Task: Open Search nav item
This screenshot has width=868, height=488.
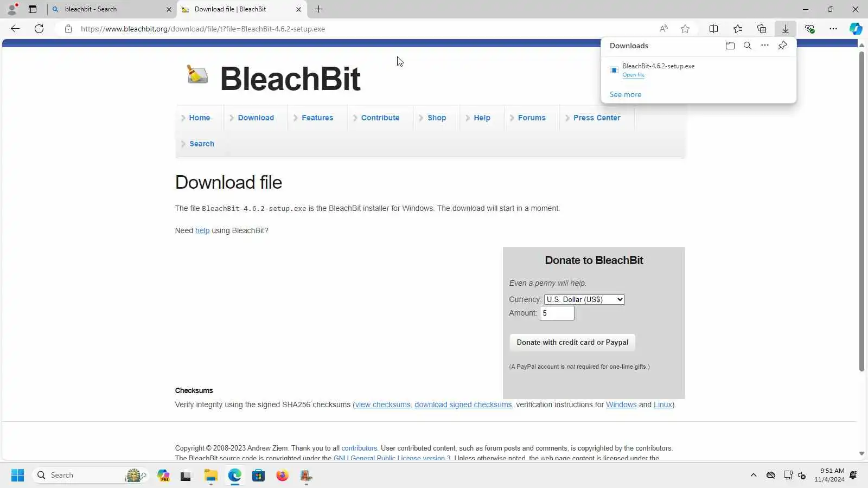Action: click(x=201, y=144)
